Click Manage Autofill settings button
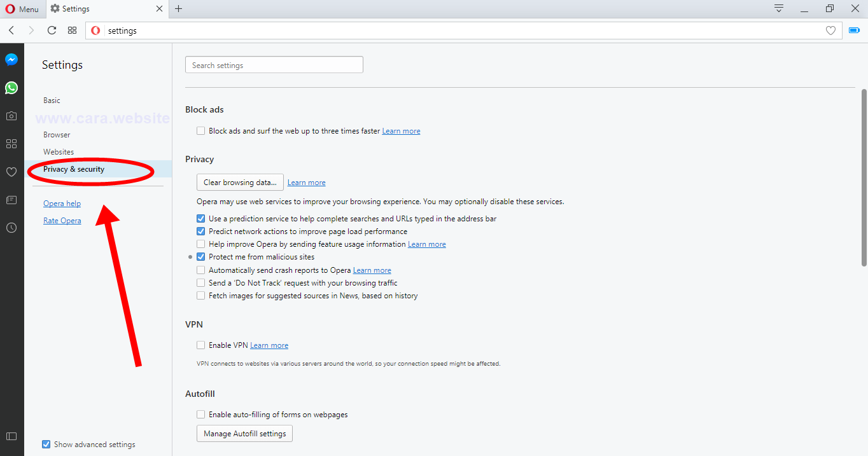The height and width of the screenshot is (456, 868). pyautogui.click(x=244, y=434)
